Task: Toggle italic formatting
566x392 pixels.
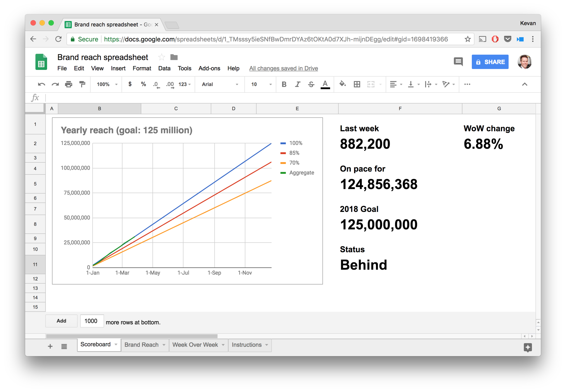Action: 298,85
